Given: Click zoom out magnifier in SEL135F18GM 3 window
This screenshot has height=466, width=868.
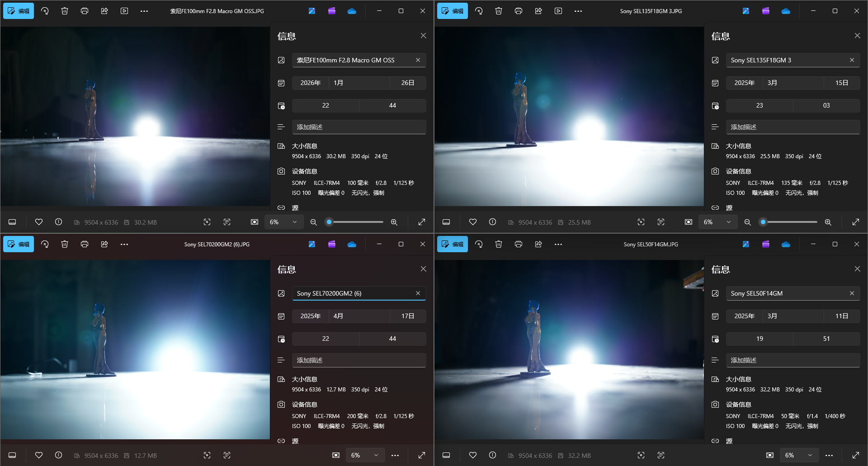Looking at the screenshot, I should [x=747, y=222].
